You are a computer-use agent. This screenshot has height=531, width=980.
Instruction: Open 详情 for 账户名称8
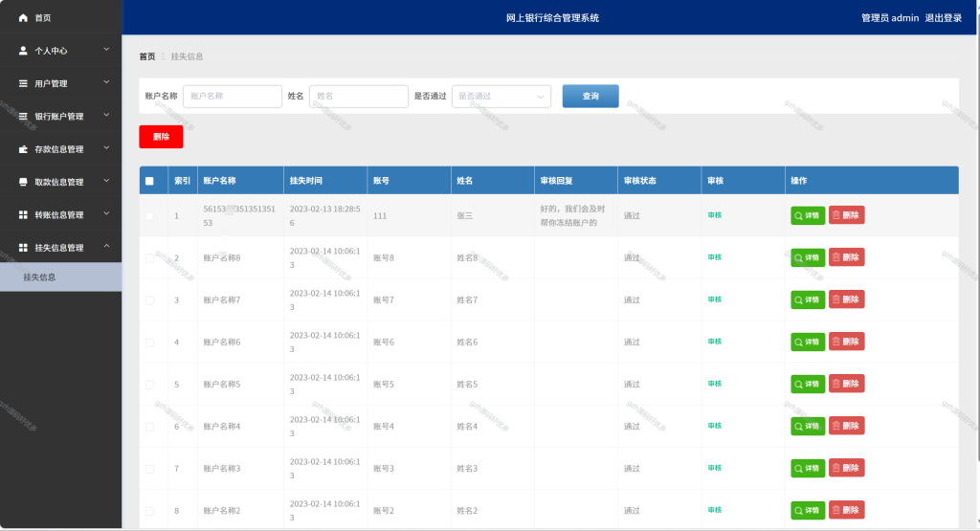click(808, 257)
